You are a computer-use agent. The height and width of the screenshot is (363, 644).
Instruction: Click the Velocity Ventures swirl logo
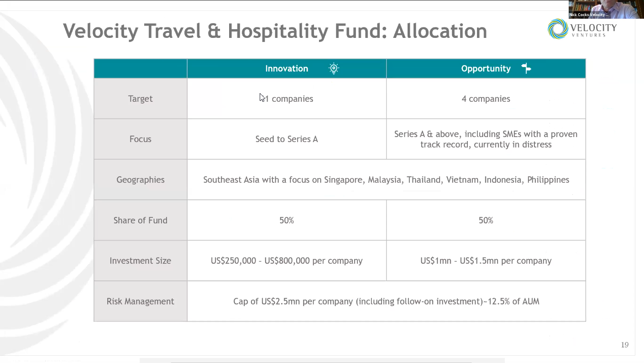click(x=558, y=29)
